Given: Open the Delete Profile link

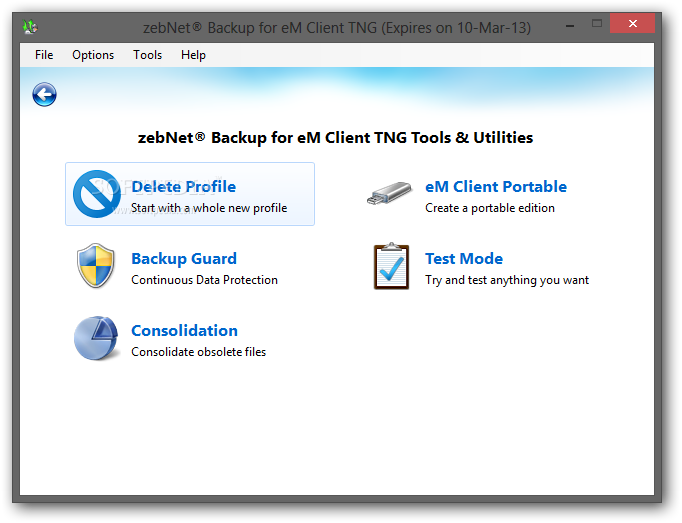Looking at the screenshot, I should tap(184, 187).
